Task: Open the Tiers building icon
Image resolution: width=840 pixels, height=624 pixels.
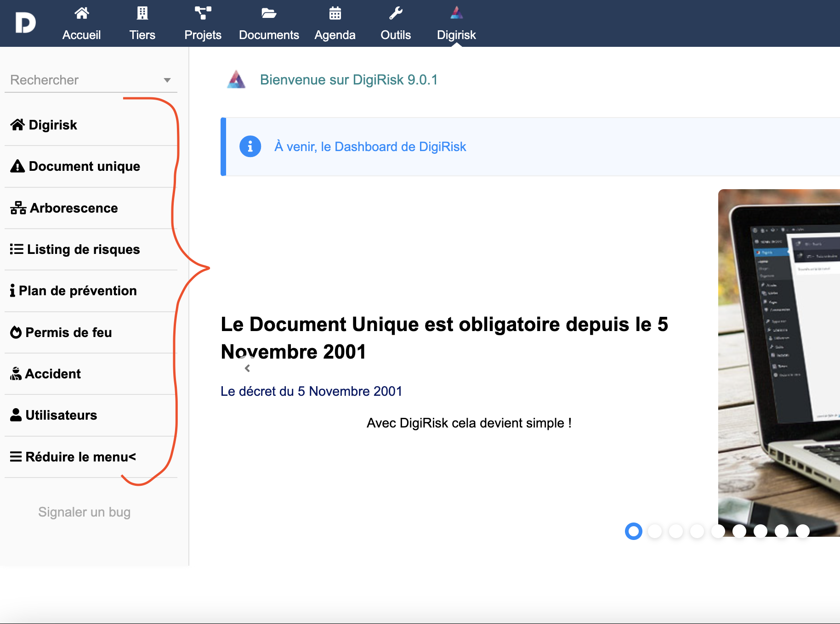Action: coord(142,13)
